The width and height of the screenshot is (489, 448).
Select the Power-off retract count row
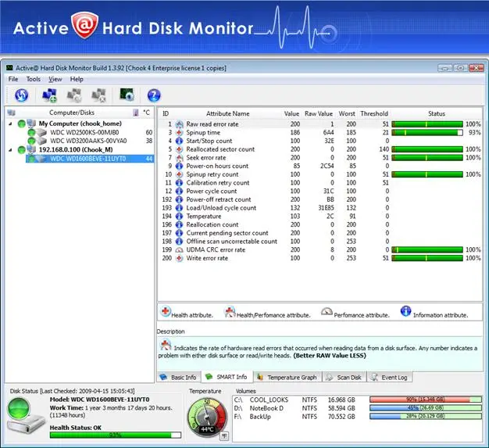click(320, 199)
